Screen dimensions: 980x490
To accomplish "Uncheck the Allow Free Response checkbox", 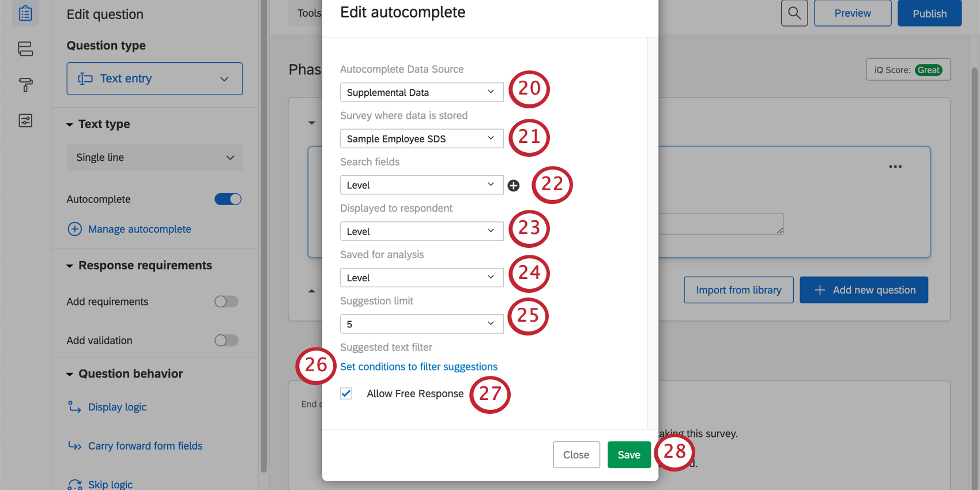I will point(346,394).
